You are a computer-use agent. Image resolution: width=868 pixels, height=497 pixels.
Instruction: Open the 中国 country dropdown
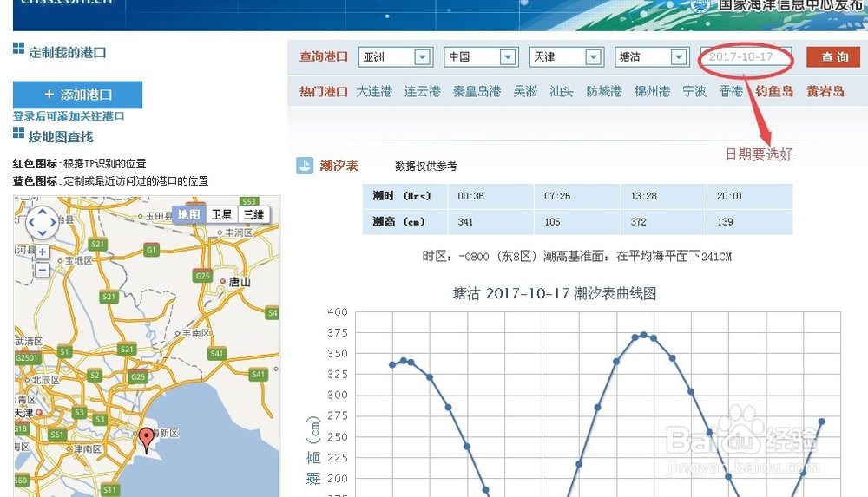[508, 57]
